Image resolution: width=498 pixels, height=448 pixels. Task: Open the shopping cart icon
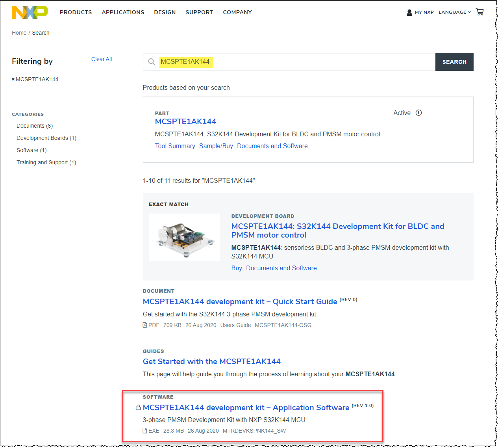pyautogui.click(x=479, y=12)
